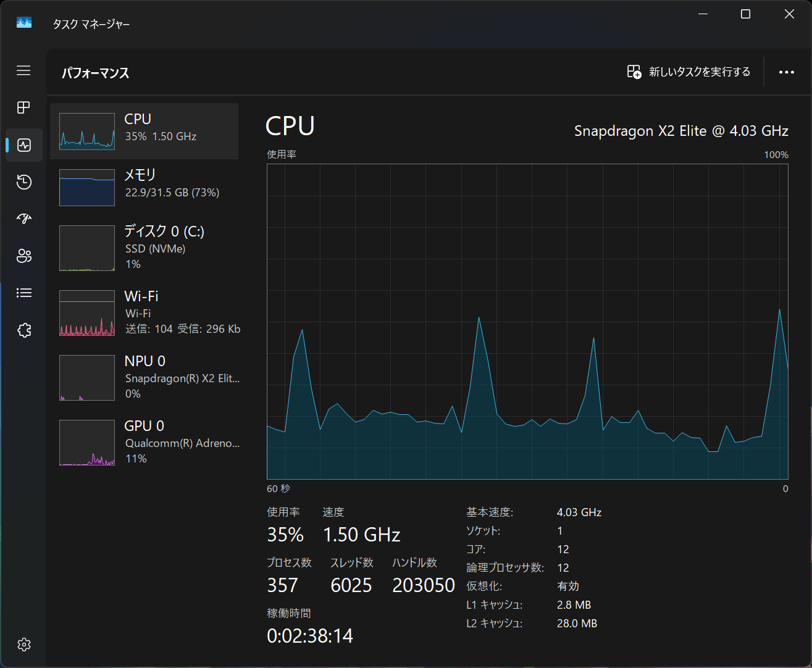Click the 35% usage value
Viewport: 812px width, 668px height.
(285, 535)
